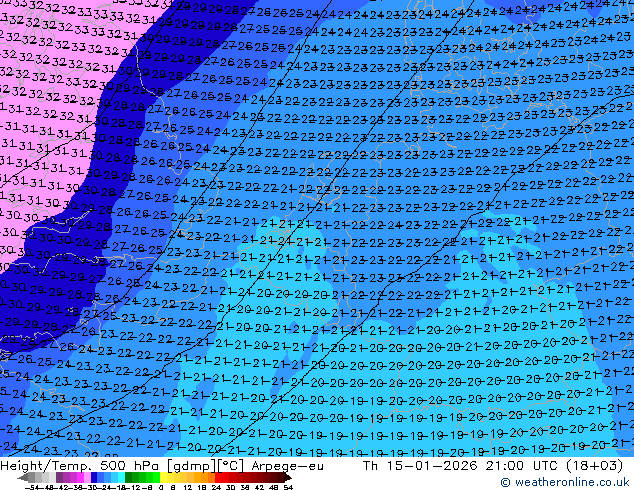The image size is (634, 490).
Task: Click the yellow swatch in the temperature legend
Action: 164,478
